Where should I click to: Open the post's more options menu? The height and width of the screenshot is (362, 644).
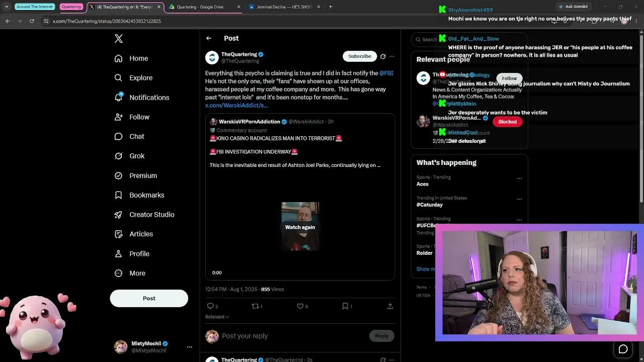click(392, 56)
